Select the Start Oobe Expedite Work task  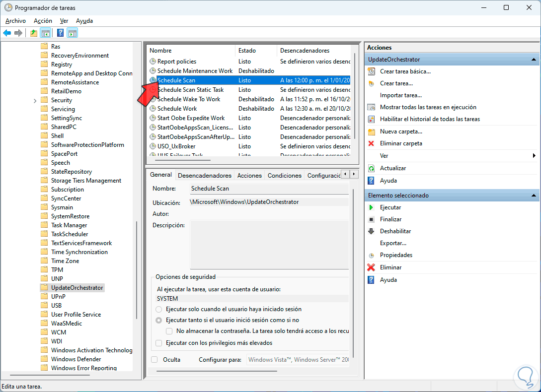[249, 118]
